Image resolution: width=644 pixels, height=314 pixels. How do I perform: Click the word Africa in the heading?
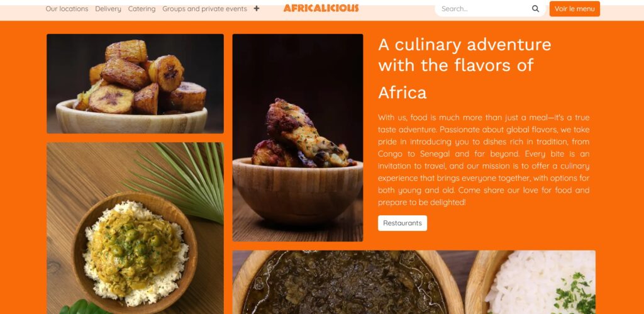[402, 93]
